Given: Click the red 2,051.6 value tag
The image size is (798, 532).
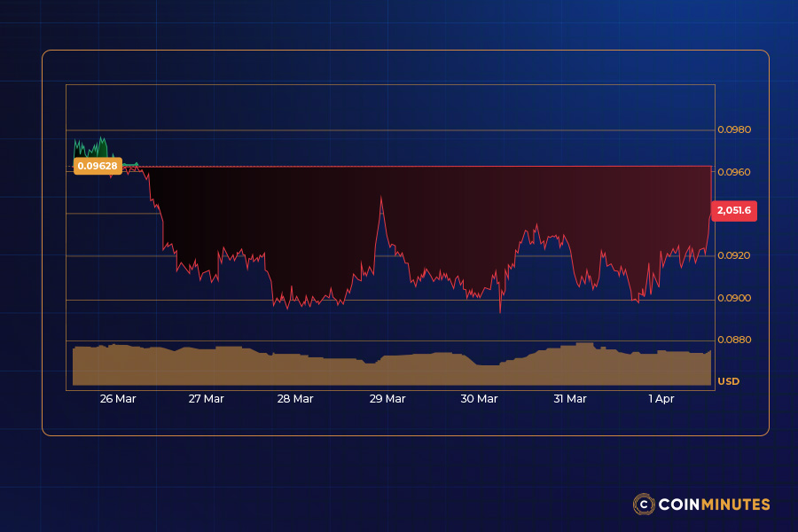Looking at the screenshot, I should point(734,210).
